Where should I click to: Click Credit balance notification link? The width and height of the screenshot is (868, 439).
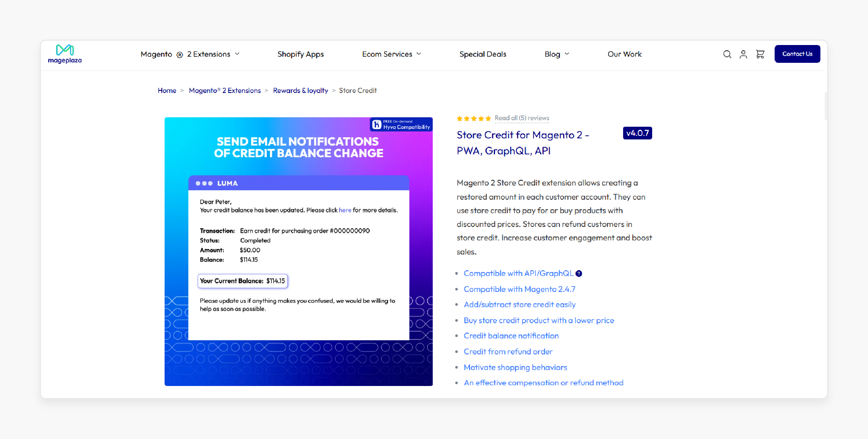[511, 336]
